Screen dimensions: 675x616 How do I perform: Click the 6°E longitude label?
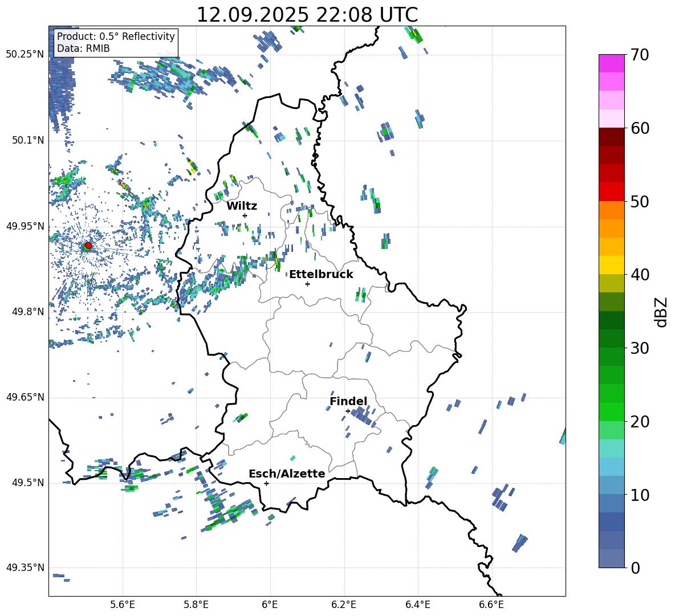click(270, 605)
